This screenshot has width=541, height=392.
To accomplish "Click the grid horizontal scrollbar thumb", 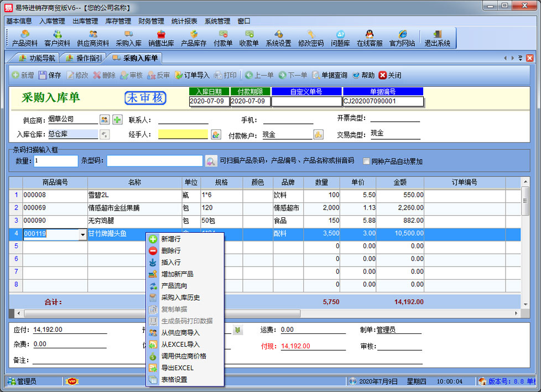I will click(162, 313).
